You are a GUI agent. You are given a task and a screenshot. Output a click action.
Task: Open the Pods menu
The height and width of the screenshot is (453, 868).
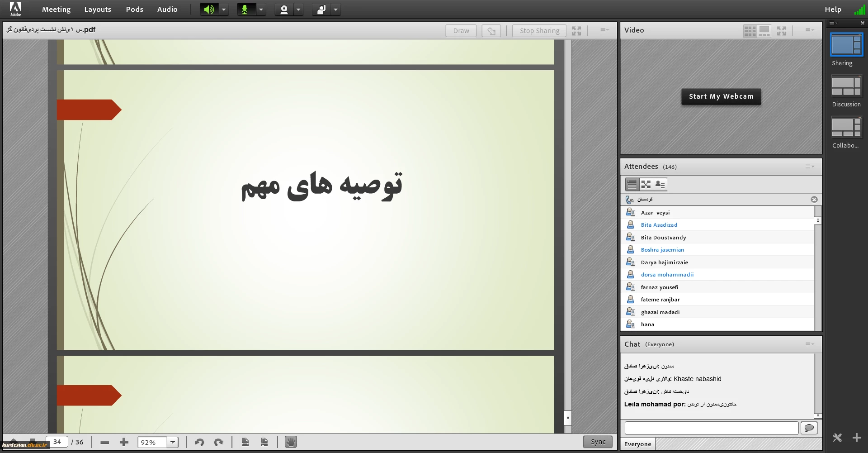click(x=134, y=10)
